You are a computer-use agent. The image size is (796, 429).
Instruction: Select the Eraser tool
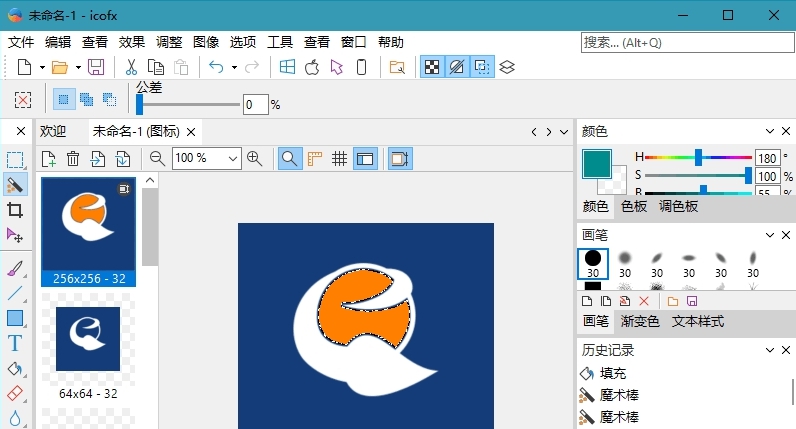pyautogui.click(x=15, y=393)
